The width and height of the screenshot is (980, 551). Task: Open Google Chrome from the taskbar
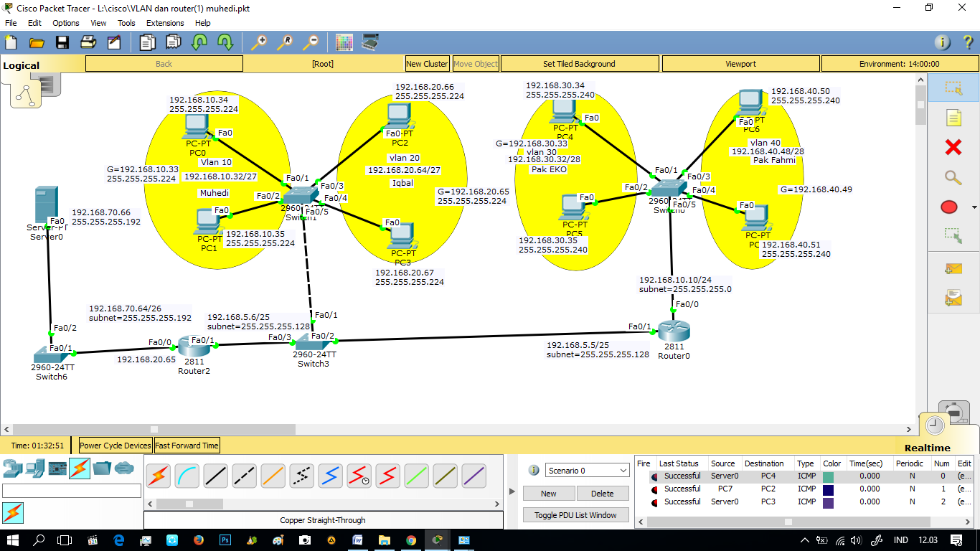(412, 539)
